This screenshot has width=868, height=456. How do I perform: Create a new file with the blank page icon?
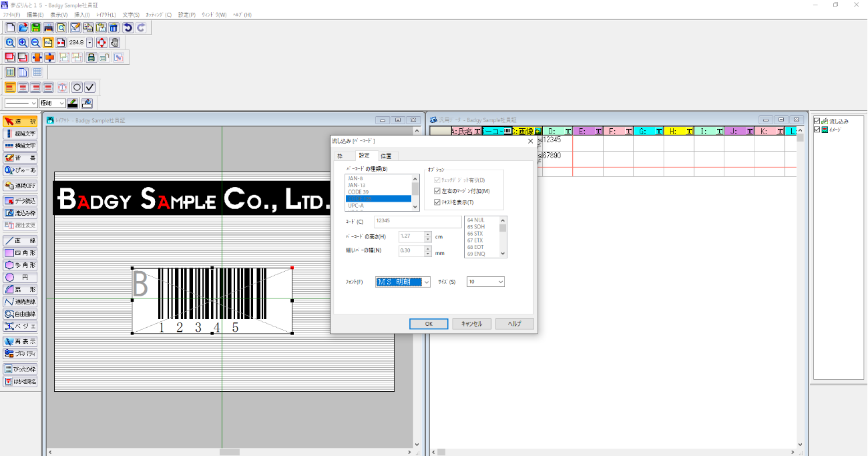(x=10, y=27)
